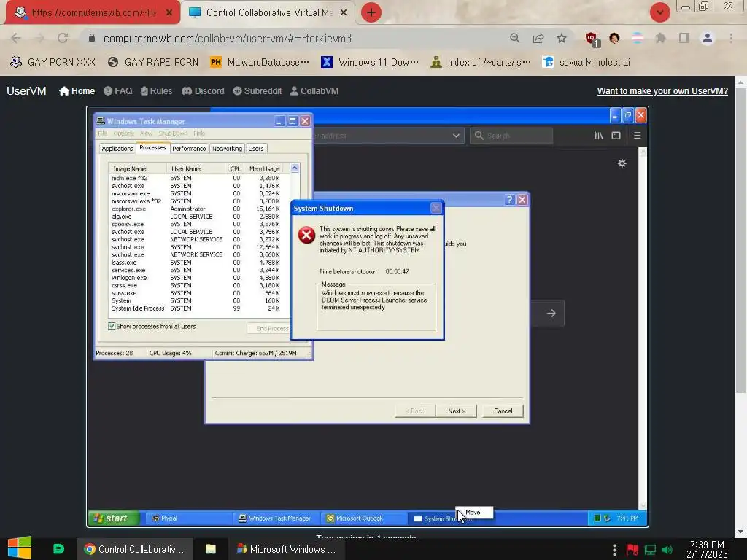Open the Rules nav link
Image resolution: width=747 pixels, height=560 pixels.
pos(156,91)
